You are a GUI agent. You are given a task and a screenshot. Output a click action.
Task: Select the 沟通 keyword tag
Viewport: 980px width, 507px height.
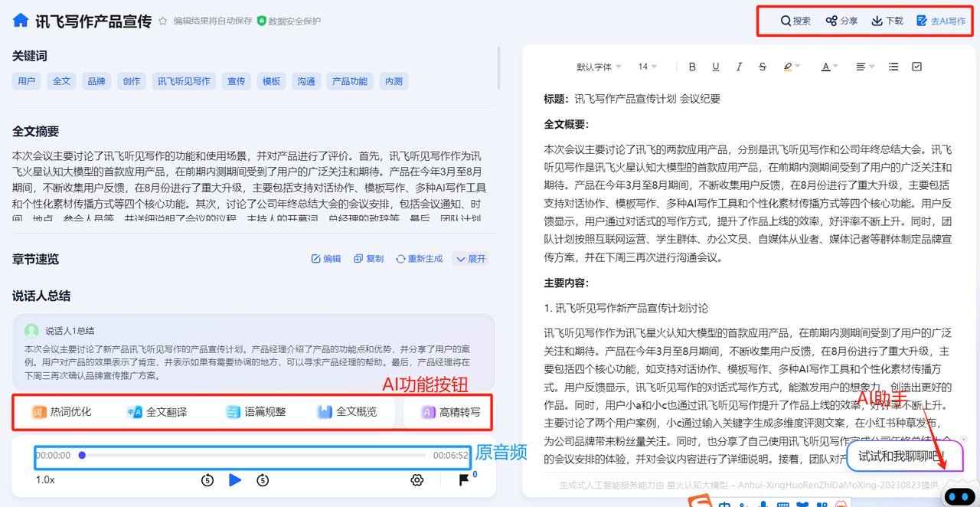306,81
